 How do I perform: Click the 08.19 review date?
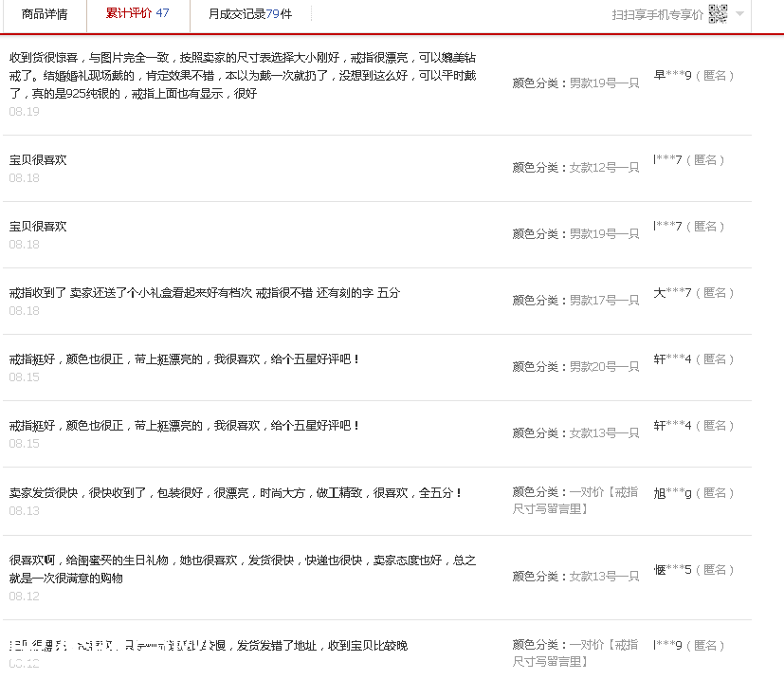25,112
